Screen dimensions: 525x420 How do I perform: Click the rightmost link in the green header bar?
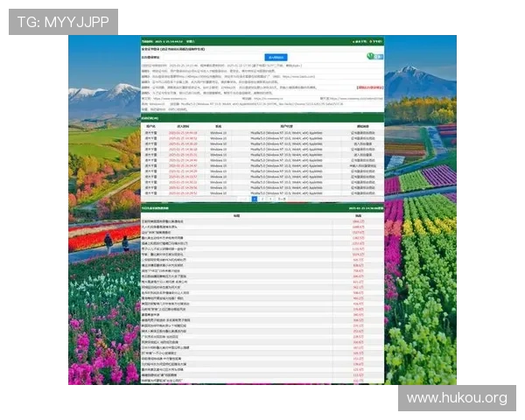pyautogui.click(x=376, y=41)
